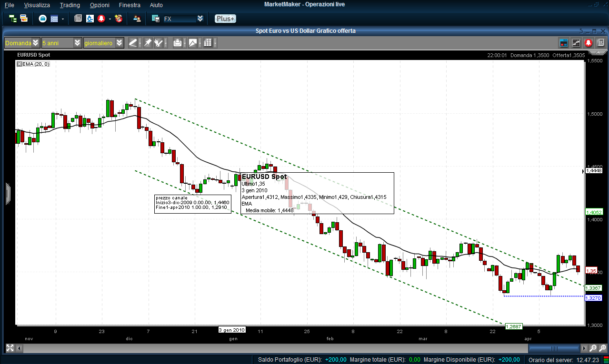Click the mini chart icon at top right
Screen dimensions: 609x364
(x=576, y=43)
